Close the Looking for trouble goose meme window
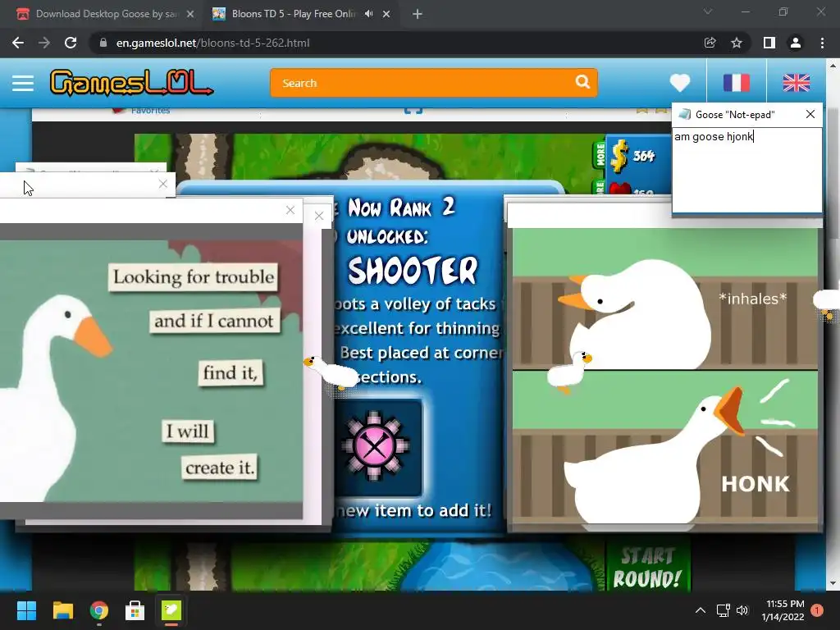Image resolution: width=840 pixels, height=630 pixels. tap(290, 210)
